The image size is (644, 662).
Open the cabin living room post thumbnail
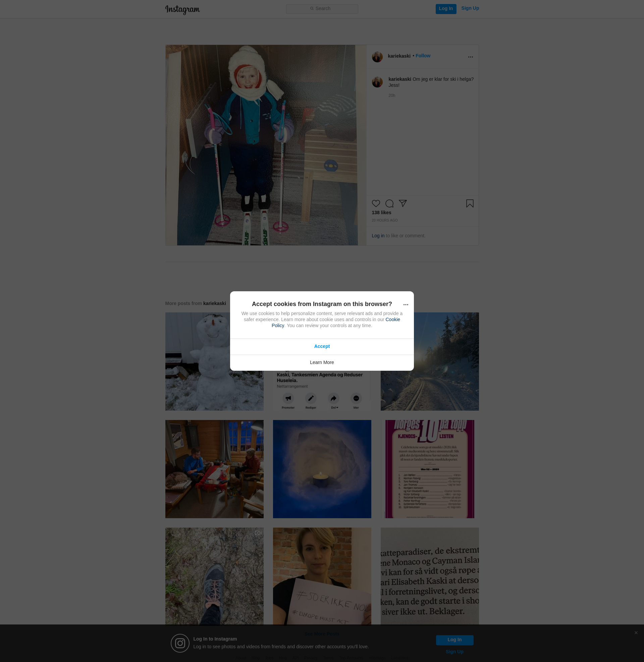pyautogui.click(x=214, y=469)
